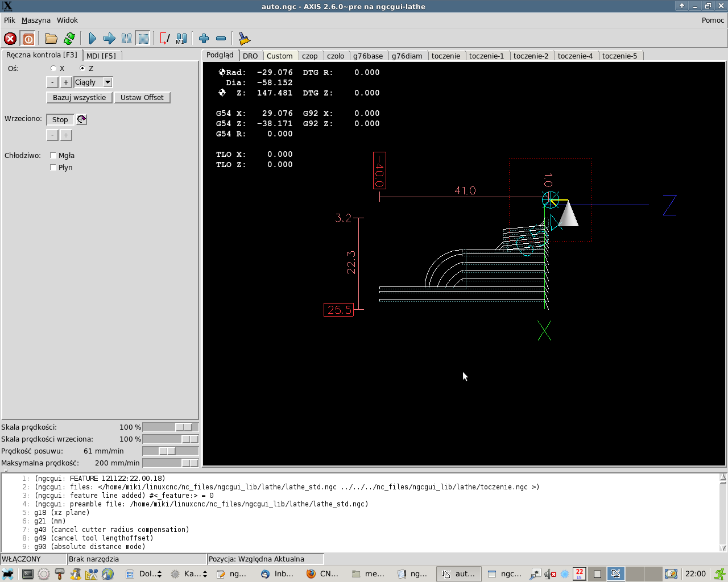Zoom in the preview with plus icon
728x582 pixels.
(204, 39)
